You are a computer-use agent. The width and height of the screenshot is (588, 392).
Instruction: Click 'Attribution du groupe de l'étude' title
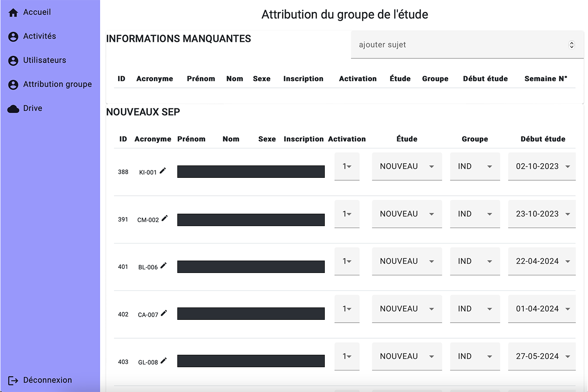tap(345, 14)
